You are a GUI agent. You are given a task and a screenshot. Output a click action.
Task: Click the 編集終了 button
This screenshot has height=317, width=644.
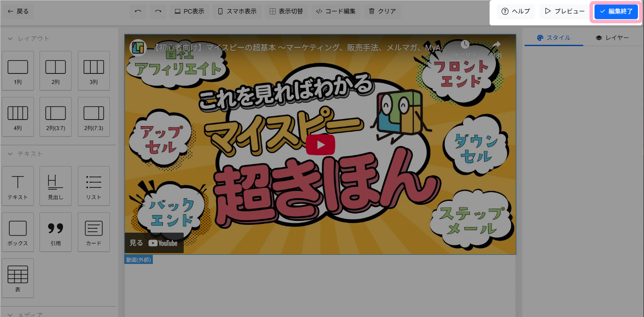[616, 11]
